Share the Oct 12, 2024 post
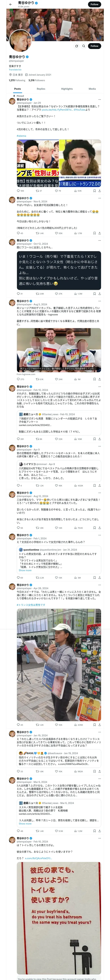Viewport: 110px width, 980px height. point(99,294)
